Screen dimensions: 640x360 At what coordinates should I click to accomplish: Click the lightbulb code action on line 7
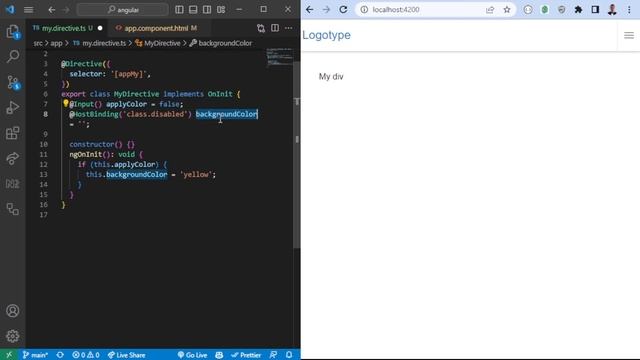tap(65, 103)
